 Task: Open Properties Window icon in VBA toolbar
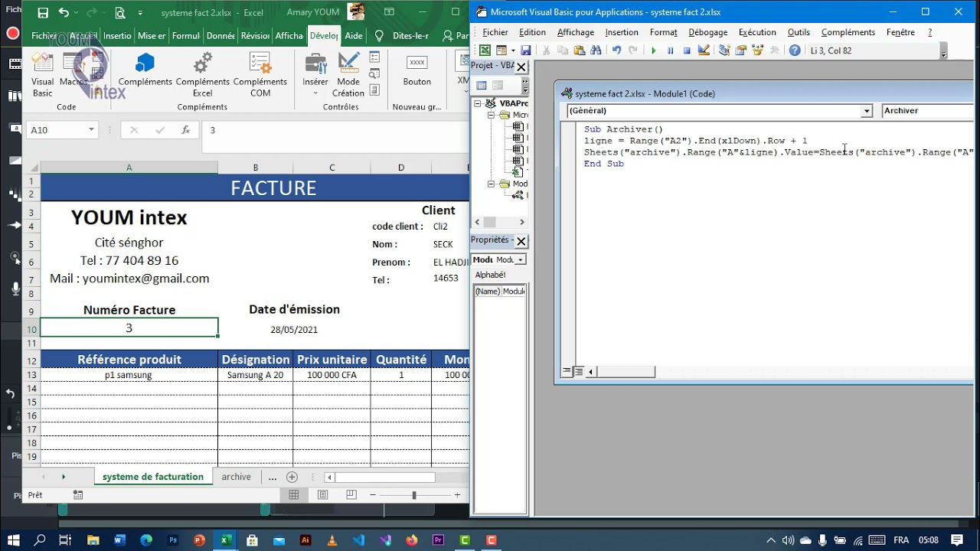(741, 51)
